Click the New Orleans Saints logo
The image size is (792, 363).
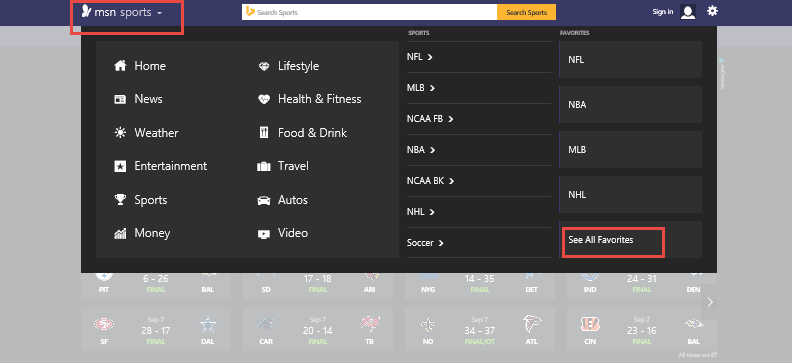pyautogui.click(x=428, y=324)
